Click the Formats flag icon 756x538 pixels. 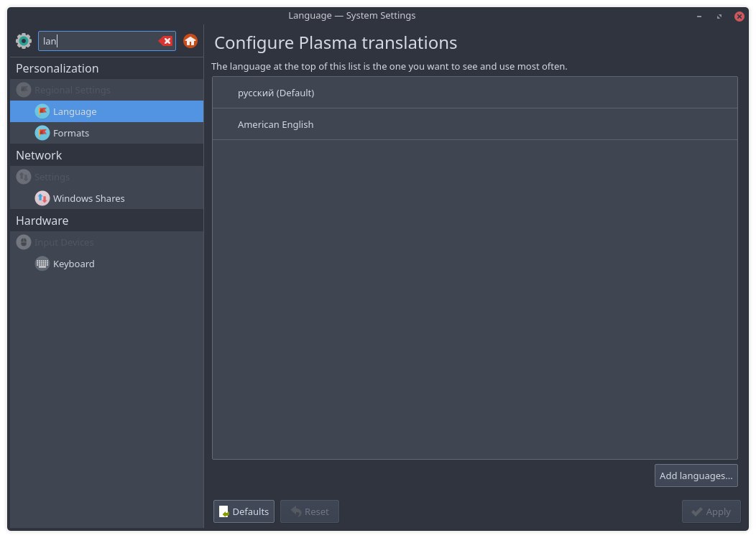point(42,133)
